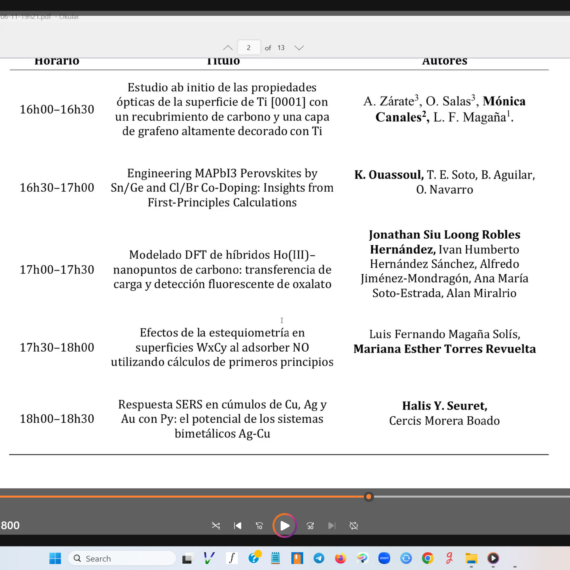Open the red g app in taskbar
The image size is (570, 570).
coord(450,558)
